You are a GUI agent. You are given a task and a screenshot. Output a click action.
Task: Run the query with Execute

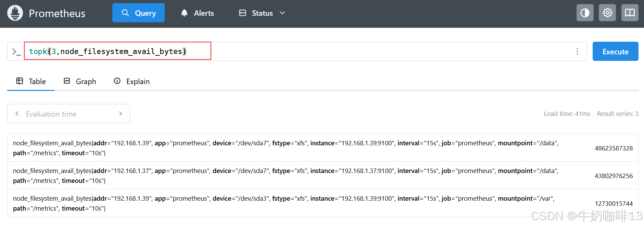[x=615, y=51]
